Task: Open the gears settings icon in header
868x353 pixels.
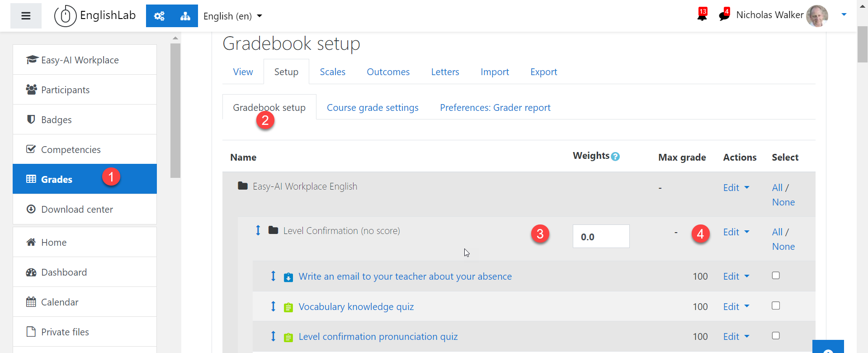Action: [159, 16]
